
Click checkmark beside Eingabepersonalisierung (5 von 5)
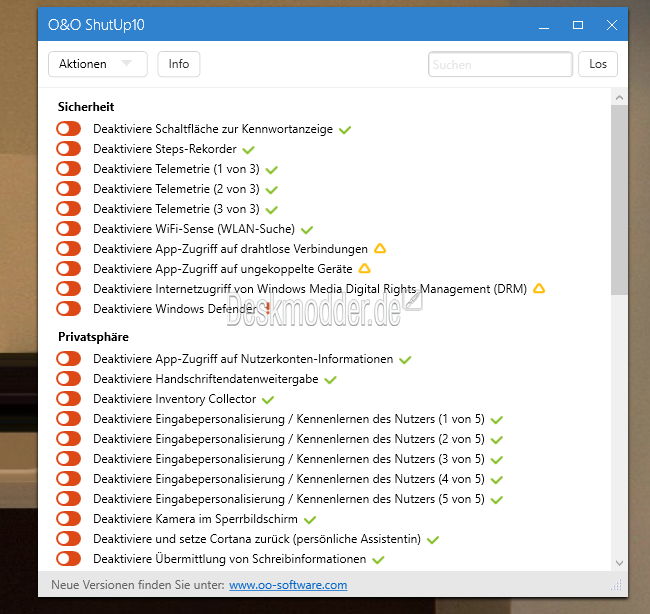tap(497, 500)
